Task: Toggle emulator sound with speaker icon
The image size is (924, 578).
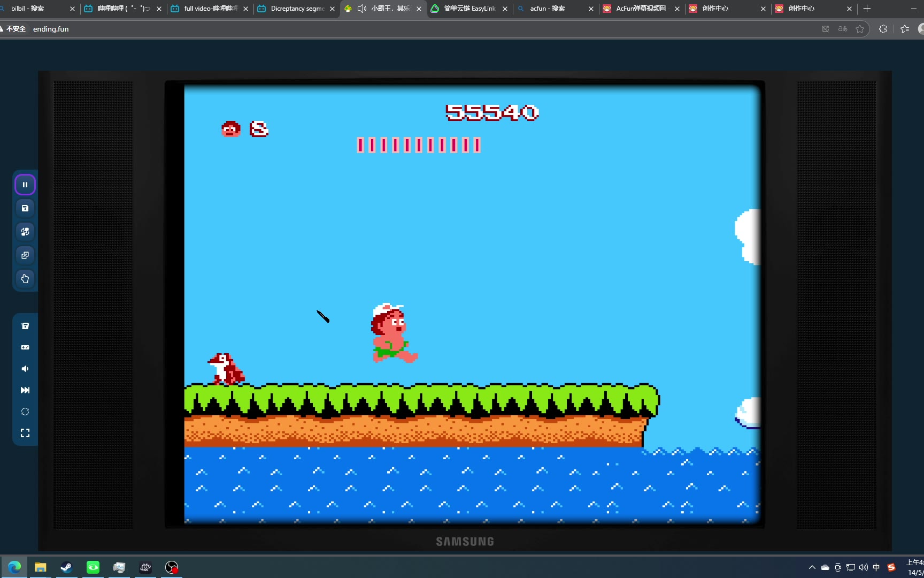Action: (x=25, y=369)
